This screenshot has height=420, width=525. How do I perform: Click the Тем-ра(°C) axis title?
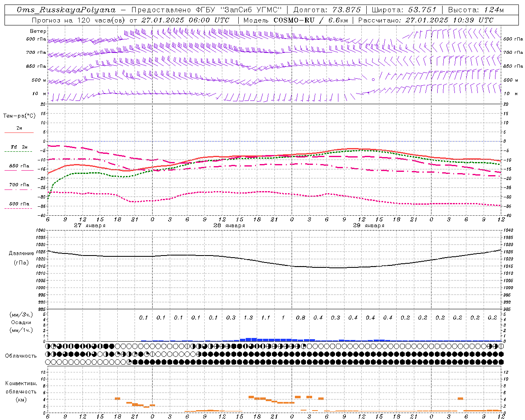pos(19,116)
